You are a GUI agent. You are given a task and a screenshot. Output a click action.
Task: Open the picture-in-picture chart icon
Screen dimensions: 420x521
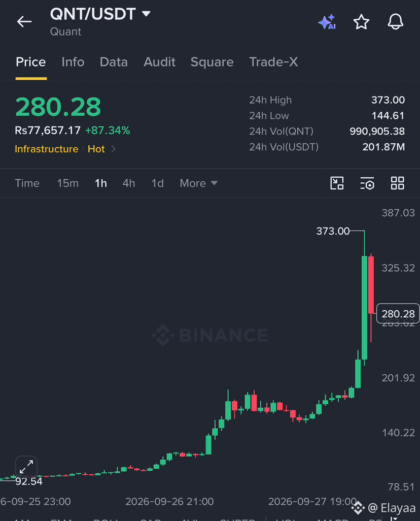pyautogui.click(x=337, y=183)
